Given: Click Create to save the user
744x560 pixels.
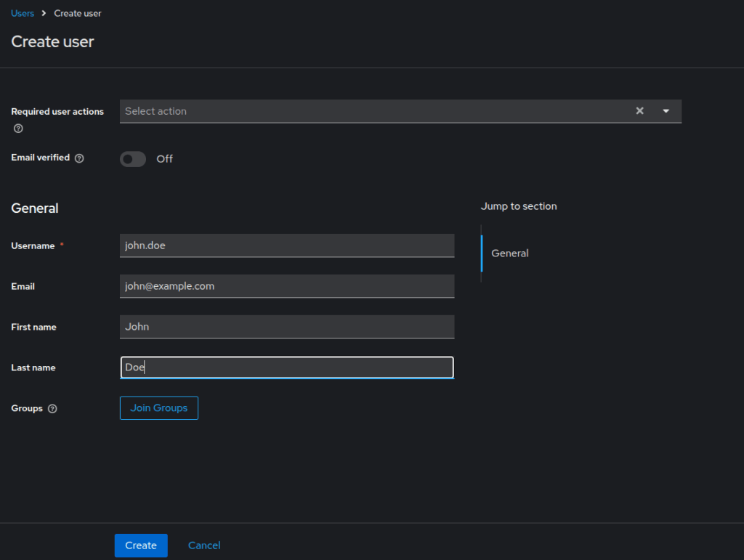Looking at the screenshot, I should (x=140, y=545).
